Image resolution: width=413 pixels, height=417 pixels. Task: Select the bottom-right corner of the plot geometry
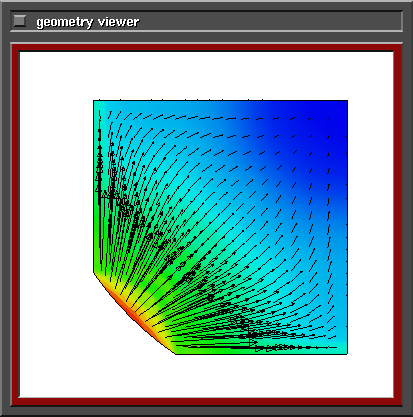point(347,354)
